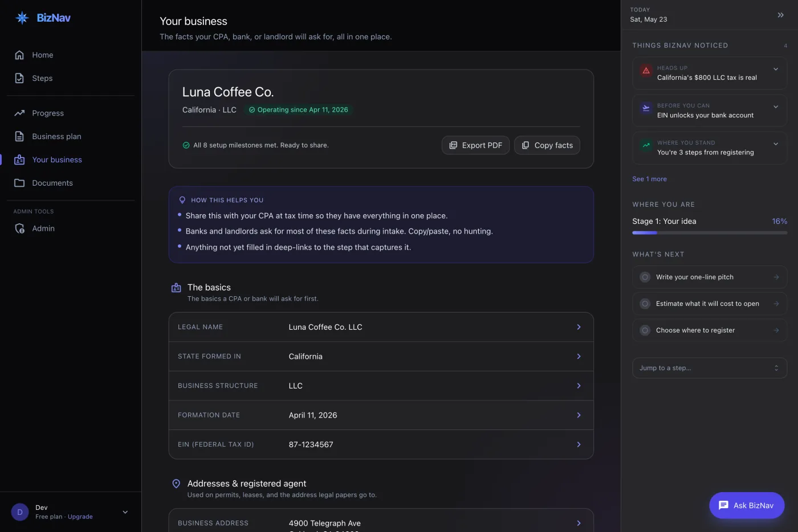The height and width of the screenshot is (532, 798).
Task: Collapse the right panel with double chevron
Action: pos(780,15)
